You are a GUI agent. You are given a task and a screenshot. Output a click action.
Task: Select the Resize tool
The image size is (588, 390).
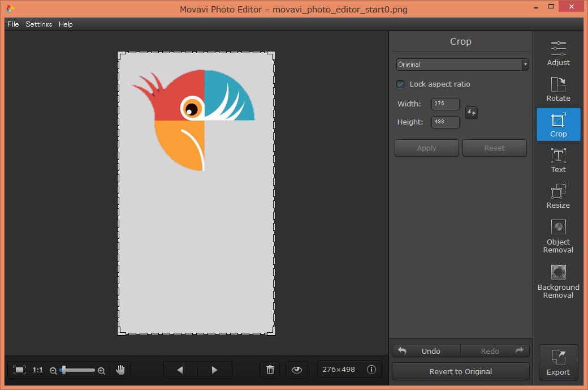coord(558,196)
